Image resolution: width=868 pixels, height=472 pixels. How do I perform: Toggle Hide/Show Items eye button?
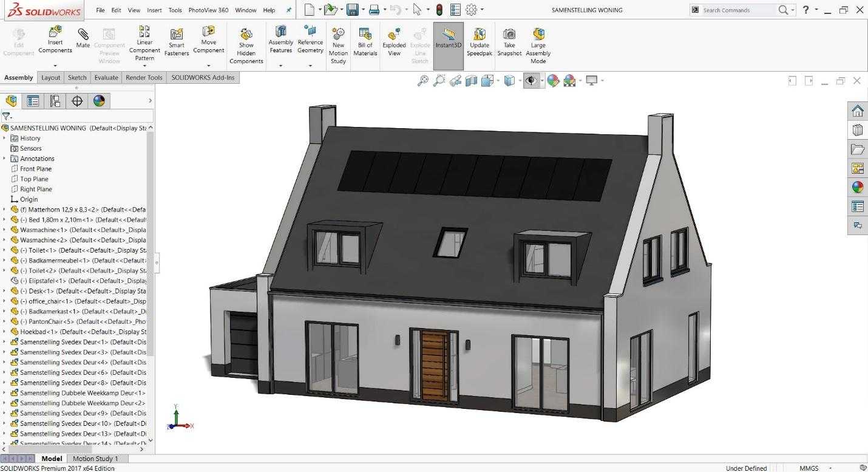(x=531, y=80)
